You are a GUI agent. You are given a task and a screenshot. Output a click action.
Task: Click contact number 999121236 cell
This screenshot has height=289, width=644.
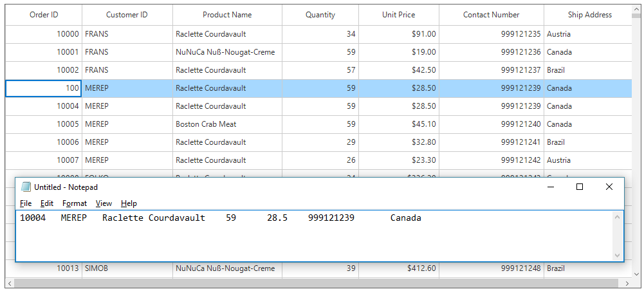pyautogui.click(x=492, y=52)
